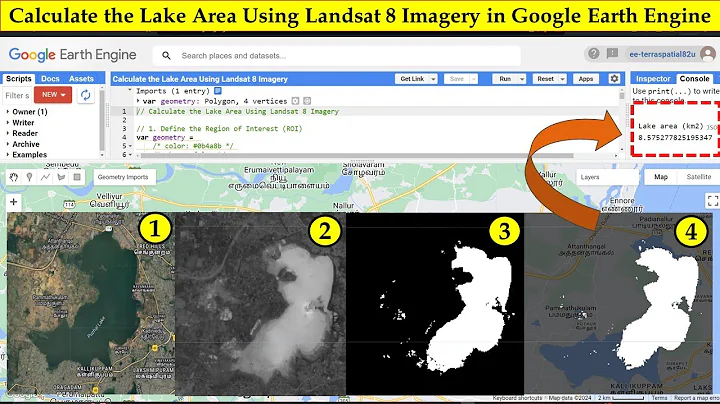
Task: Switch to the Docs tab
Action: click(x=50, y=79)
